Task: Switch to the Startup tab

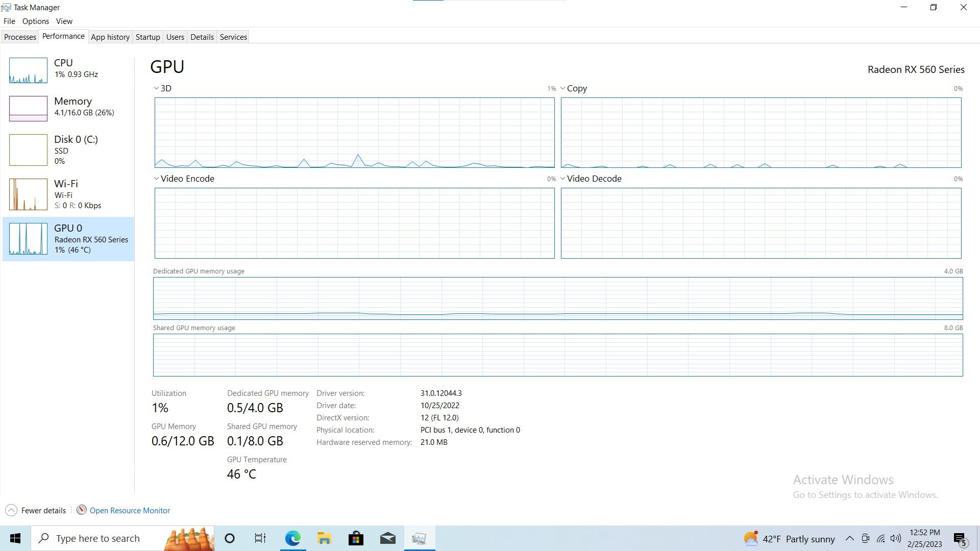Action: pos(148,37)
